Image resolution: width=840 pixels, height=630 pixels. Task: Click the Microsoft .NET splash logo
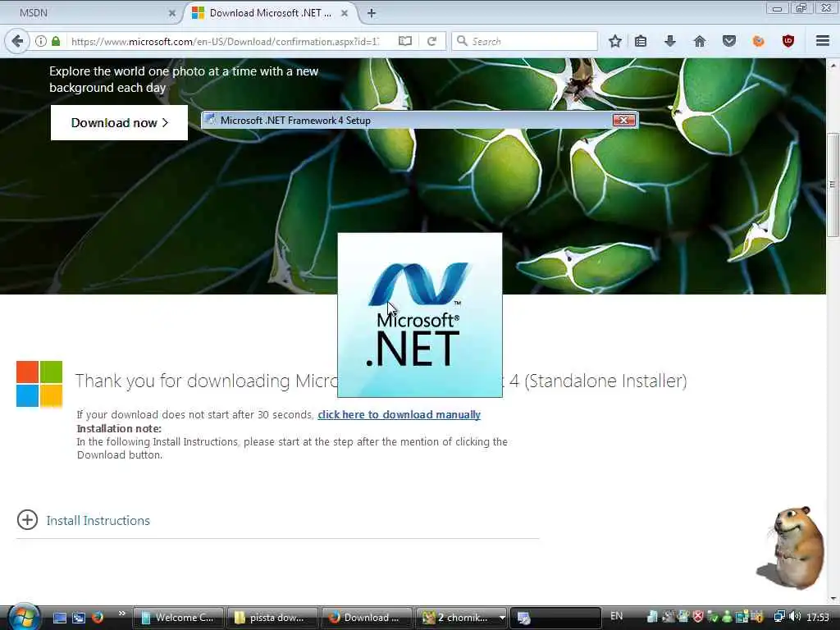coord(420,315)
